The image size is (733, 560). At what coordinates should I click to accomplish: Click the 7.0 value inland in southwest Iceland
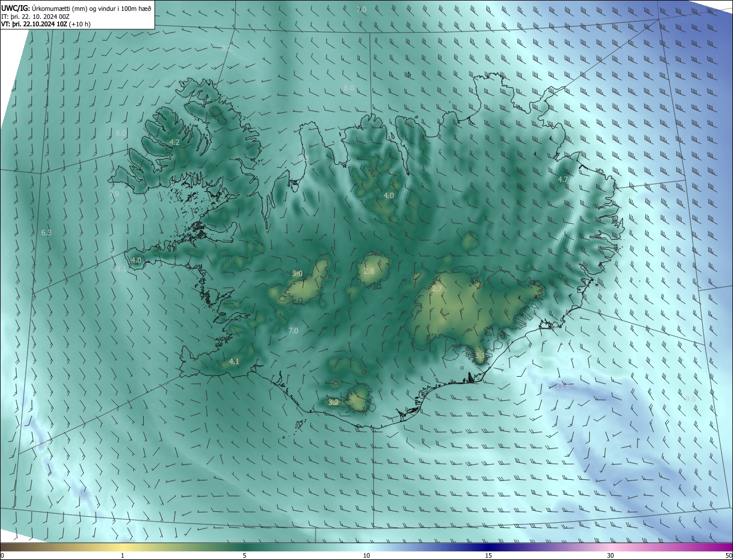click(293, 330)
